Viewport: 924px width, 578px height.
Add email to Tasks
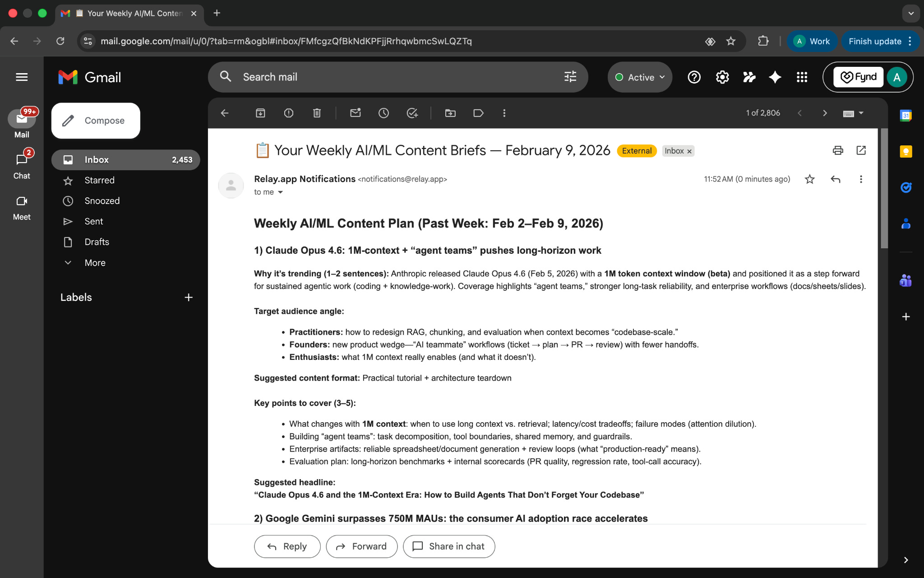click(412, 113)
